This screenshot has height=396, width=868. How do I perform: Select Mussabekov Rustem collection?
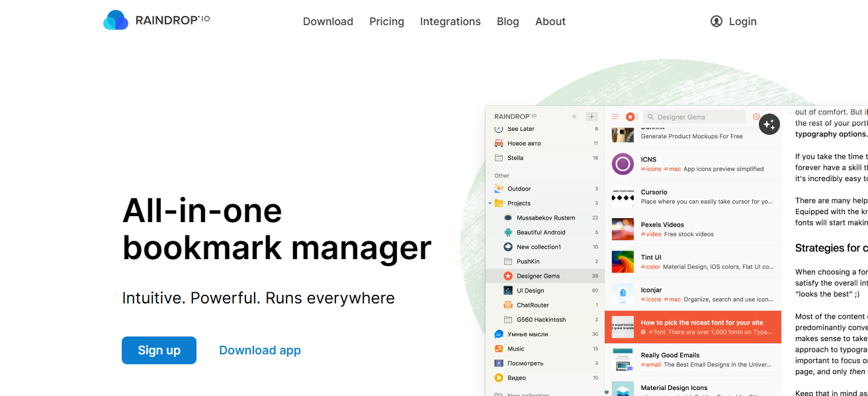(x=546, y=218)
